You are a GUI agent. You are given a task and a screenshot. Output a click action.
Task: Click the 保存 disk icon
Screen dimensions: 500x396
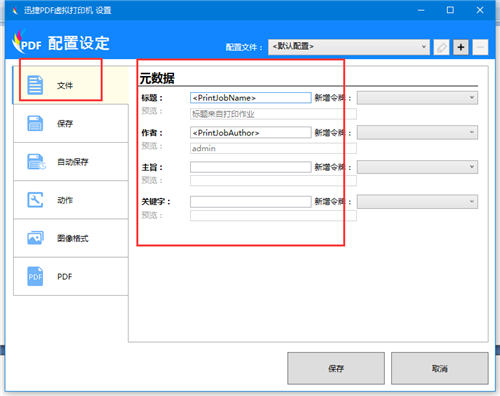[35, 123]
